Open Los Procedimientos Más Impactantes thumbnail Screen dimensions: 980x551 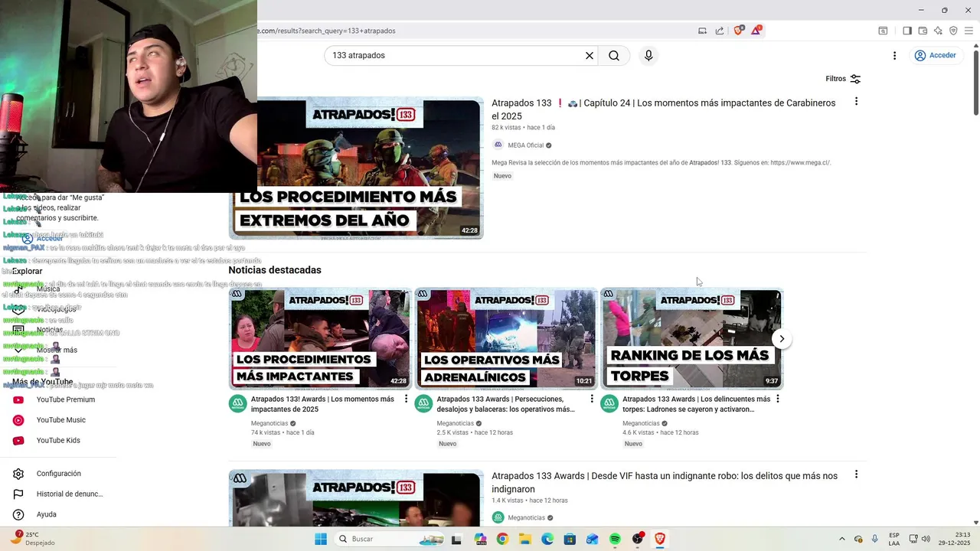[320, 339]
